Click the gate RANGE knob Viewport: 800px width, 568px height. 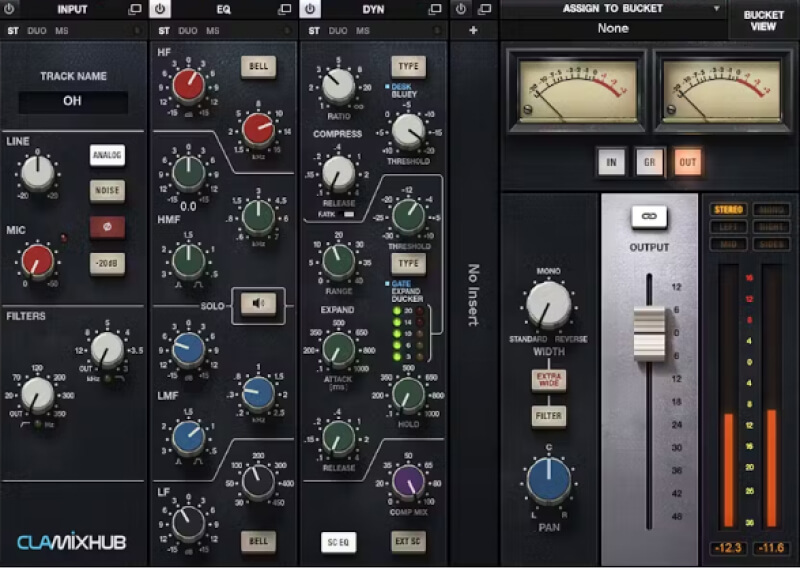tap(338, 261)
